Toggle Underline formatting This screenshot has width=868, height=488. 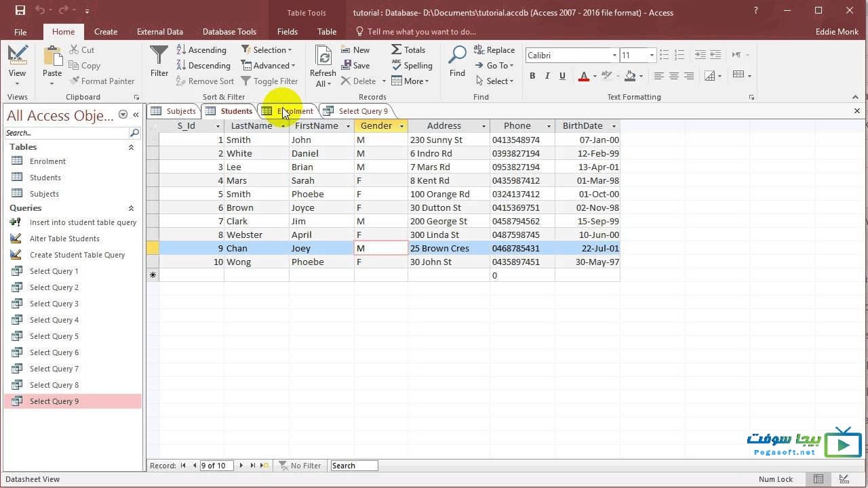562,76
